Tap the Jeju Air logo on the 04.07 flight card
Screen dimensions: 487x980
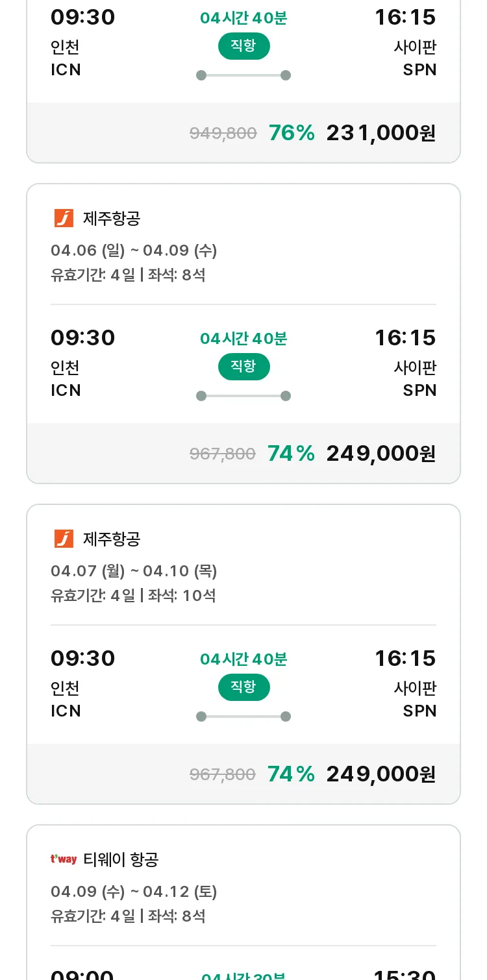click(64, 539)
